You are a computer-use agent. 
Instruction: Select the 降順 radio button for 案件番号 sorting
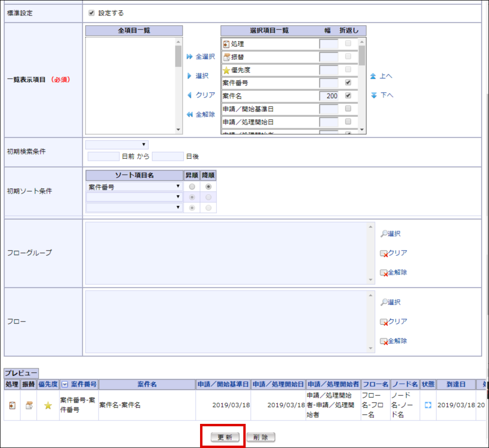pos(208,187)
